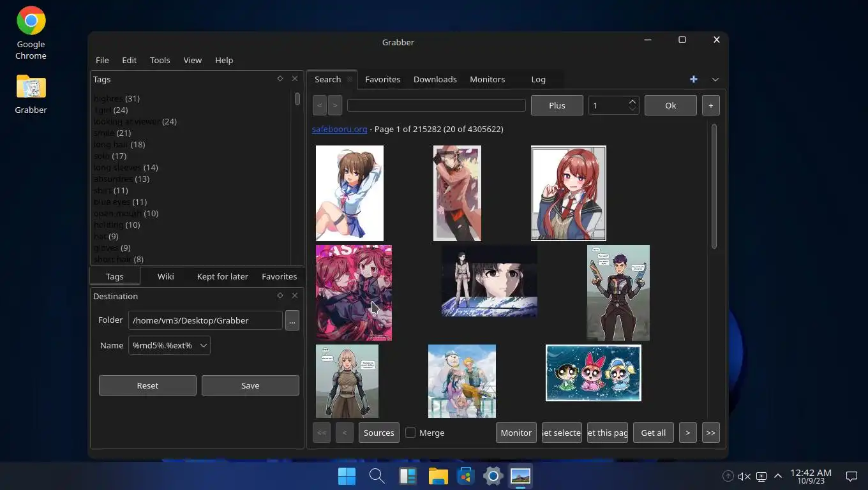Viewport: 868px width, 490px height.
Task: Enable the Merge checkbox
Action: (x=411, y=433)
